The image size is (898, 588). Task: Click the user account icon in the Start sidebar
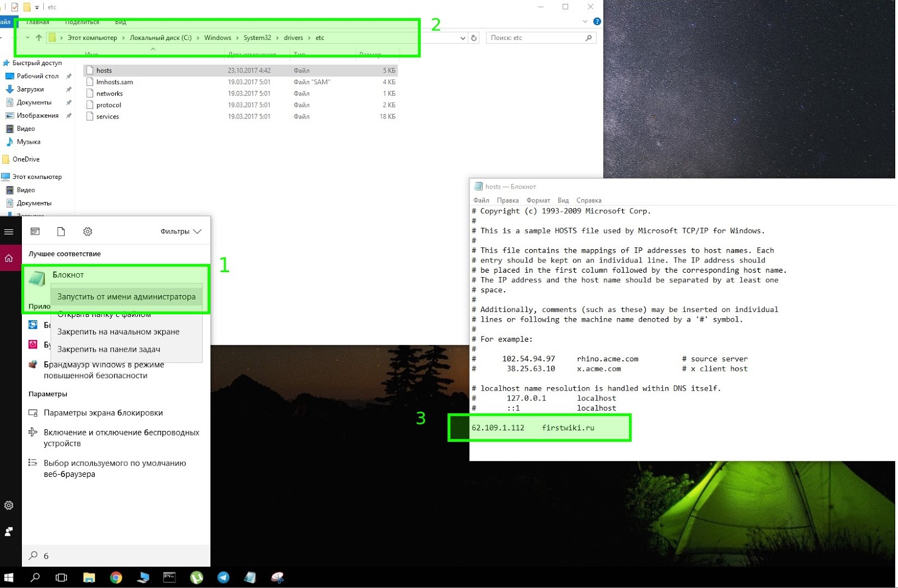tap(9, 532)
